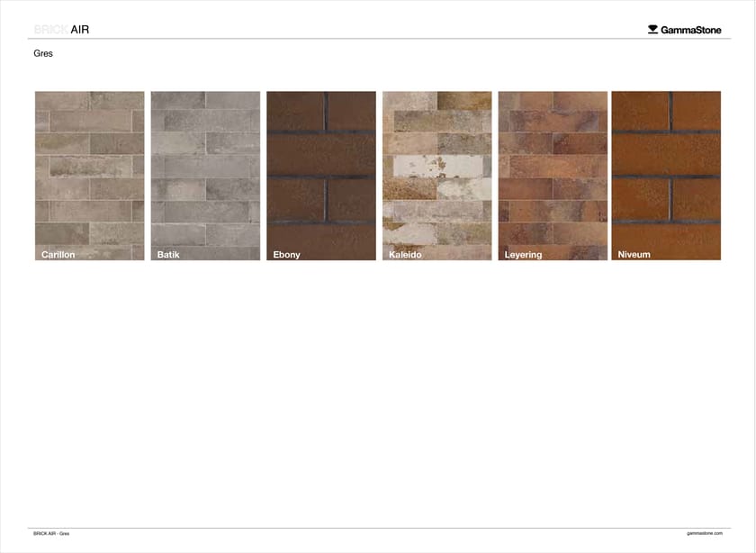
Task: Click the Carillon label text
Action: click(57, 254)
